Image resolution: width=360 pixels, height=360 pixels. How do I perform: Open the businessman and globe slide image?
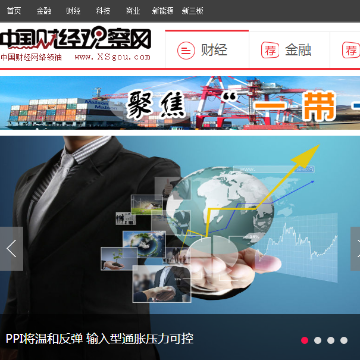point(180,225)
